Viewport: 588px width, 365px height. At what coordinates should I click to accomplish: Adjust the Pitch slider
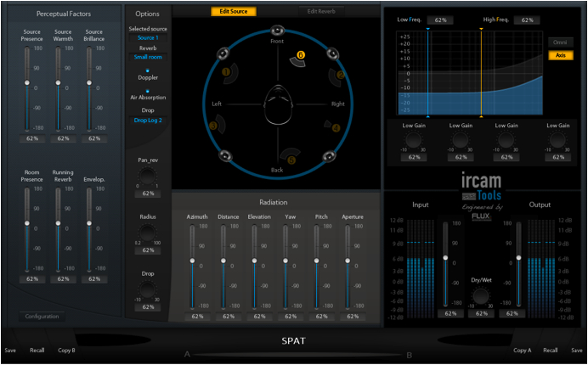point(317,267)
